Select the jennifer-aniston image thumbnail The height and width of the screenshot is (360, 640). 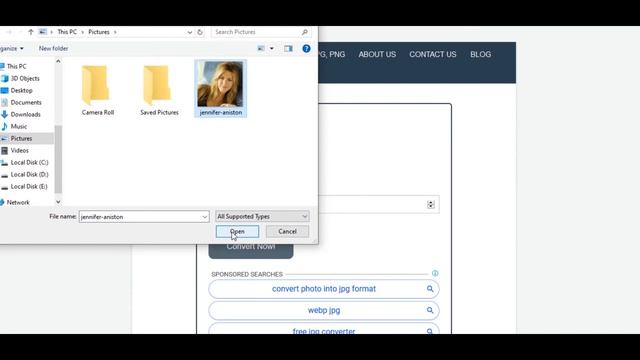220,89
